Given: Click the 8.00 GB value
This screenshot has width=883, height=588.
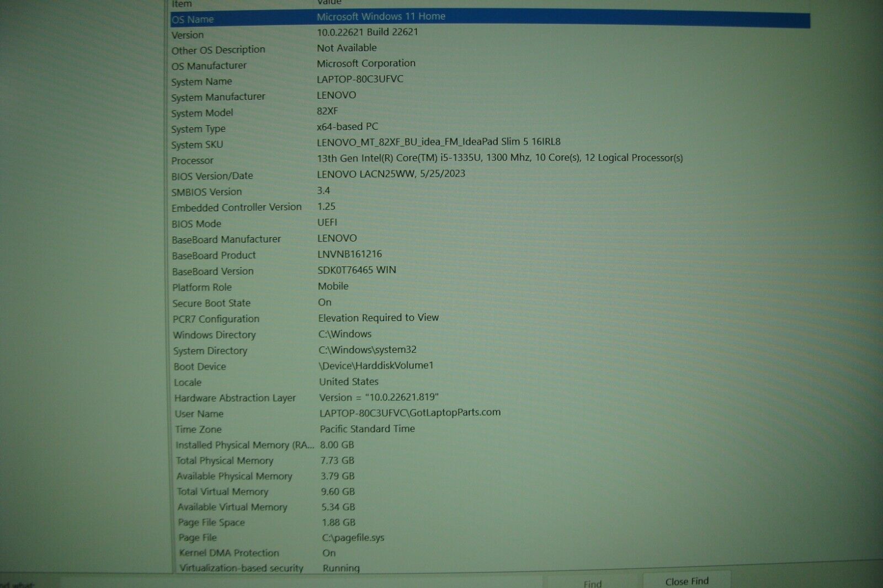Looking at the screenshot, I should pos(337,445).
